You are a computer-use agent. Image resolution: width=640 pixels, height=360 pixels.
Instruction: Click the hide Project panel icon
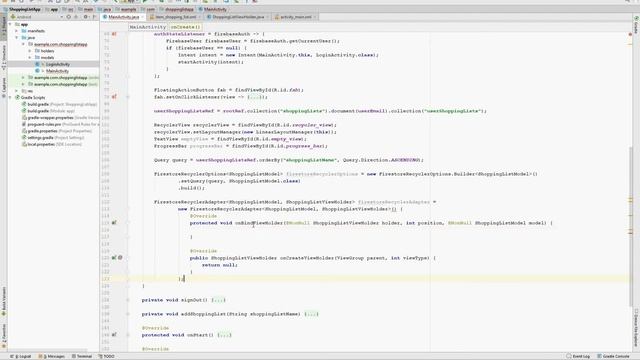95,17
